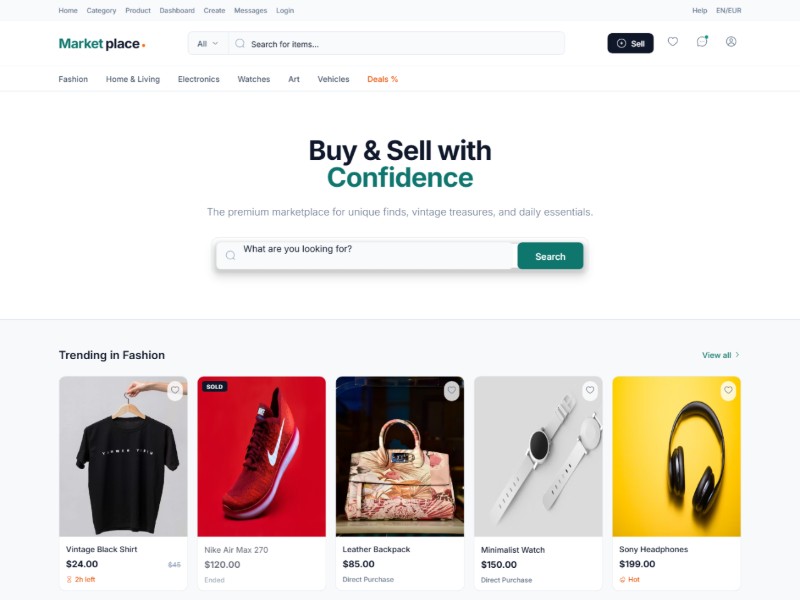This screenshot has width=800, height=600.
Task: Click the magnifier icon in hero search box
Action: (x=231, y=256)
